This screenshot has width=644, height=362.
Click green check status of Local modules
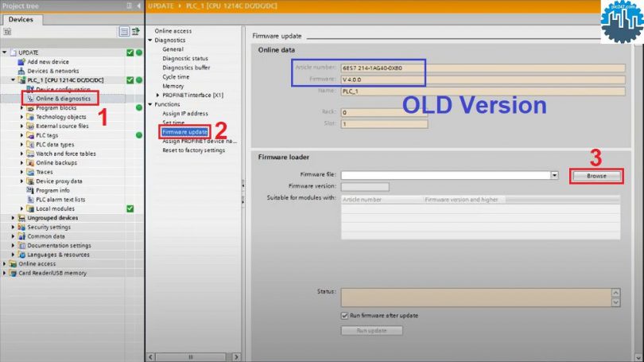[x=130, y=208]
